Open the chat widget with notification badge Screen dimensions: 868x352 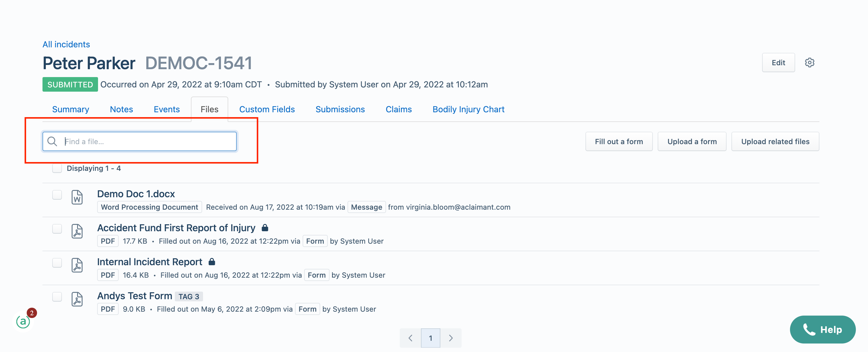click(x=24, y=321)
